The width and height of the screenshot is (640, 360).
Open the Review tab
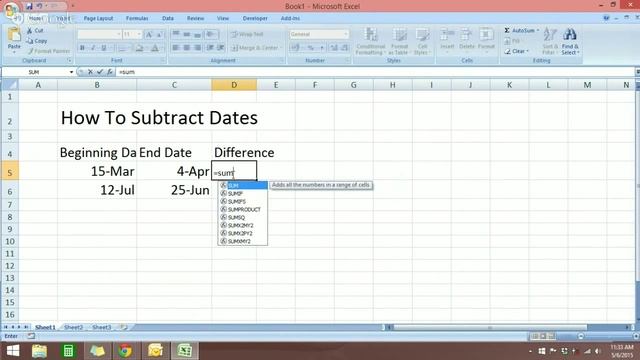pos(195,18)
